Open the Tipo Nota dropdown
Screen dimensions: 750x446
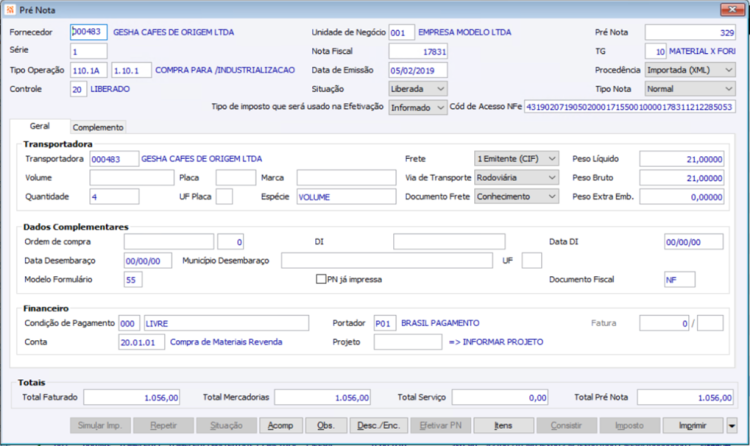[690, 89]
